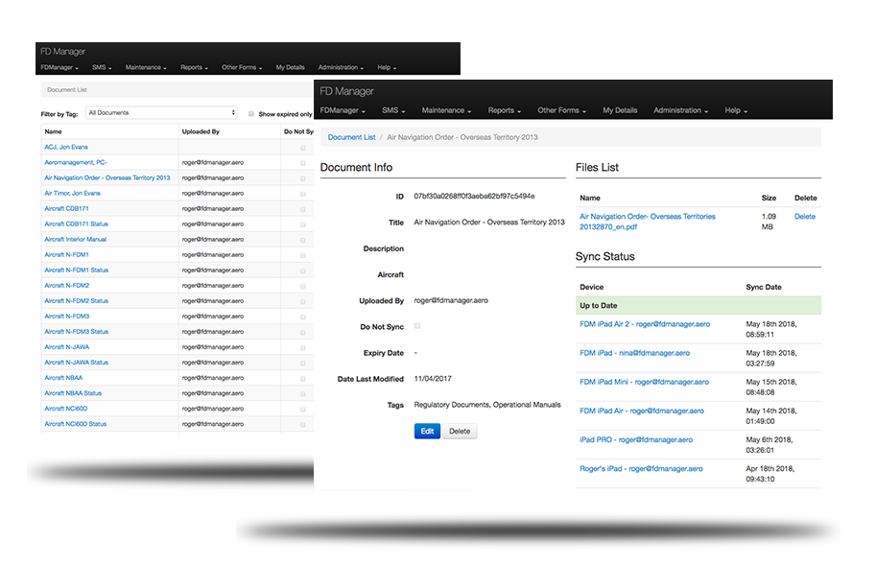
Task: Click the Delete button below Tags
Action: click(x=460, y=431)
